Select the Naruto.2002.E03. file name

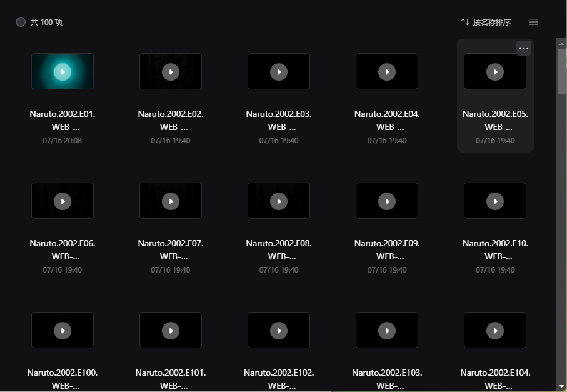pyautogui.click(x=279, y=121)
